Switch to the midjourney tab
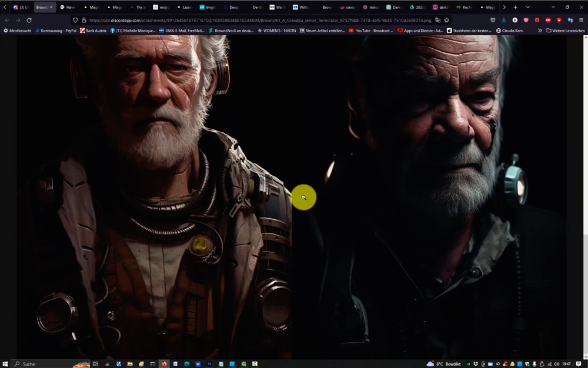 click(163, 7)
